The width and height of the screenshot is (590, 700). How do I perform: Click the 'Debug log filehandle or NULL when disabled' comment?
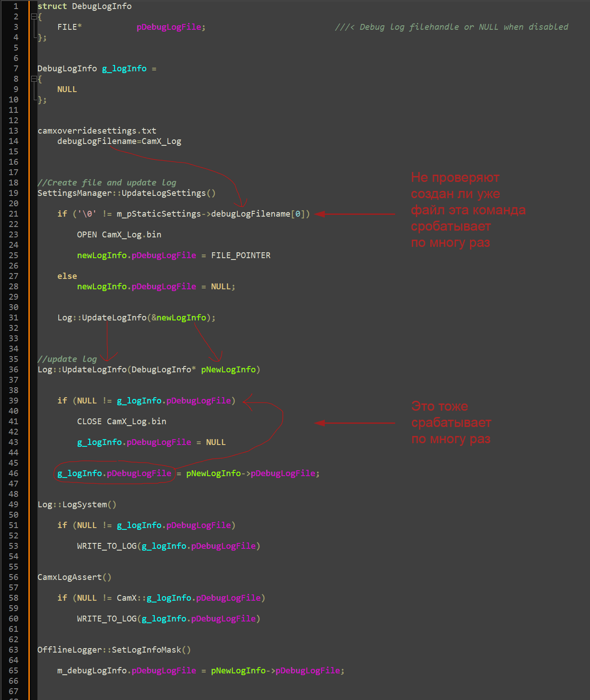coord(452,27)
